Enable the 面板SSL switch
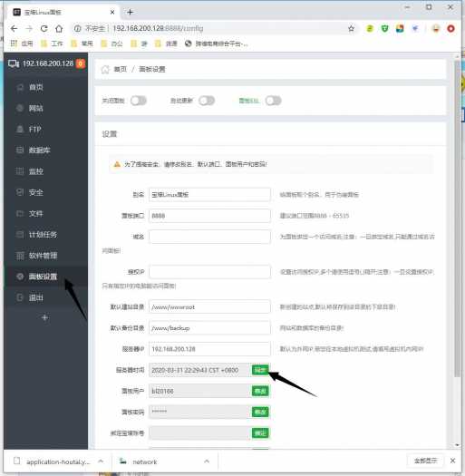 (273, 101)
